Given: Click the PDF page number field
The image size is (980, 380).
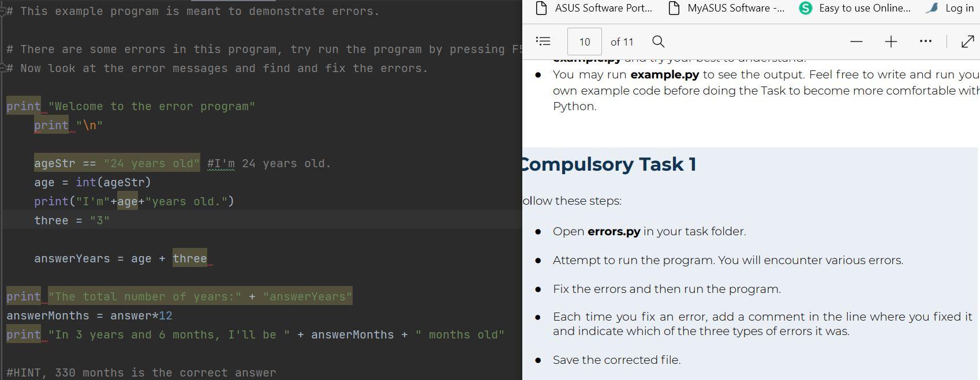Looking at the screenshot, I should tap(585, 42).
